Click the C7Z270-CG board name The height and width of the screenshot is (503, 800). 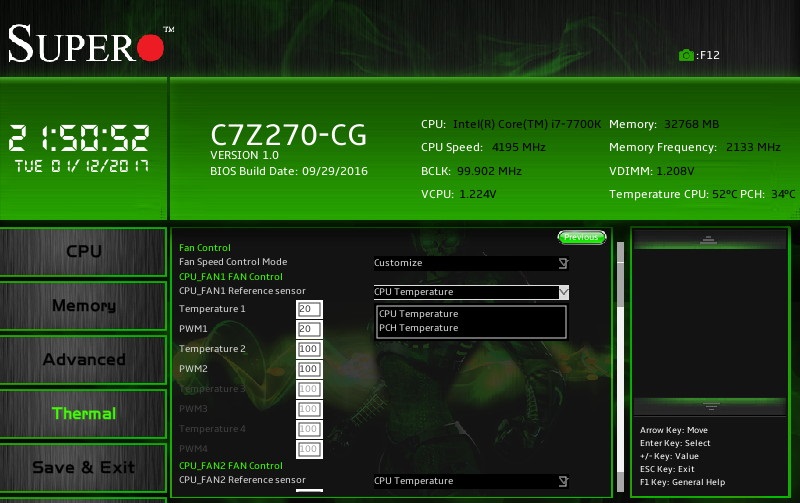pyautogui.click(x=288, y=135)
